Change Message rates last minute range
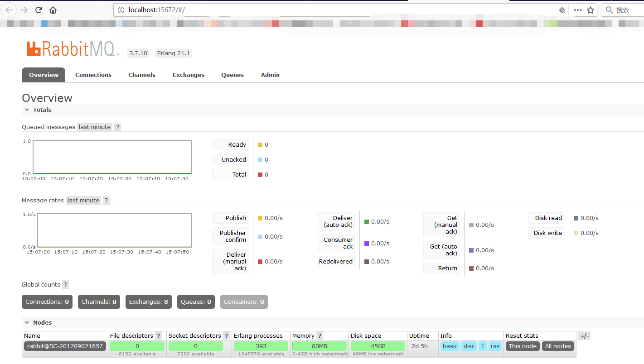Viewport: 644px width, 364px height. coord(83,201)
